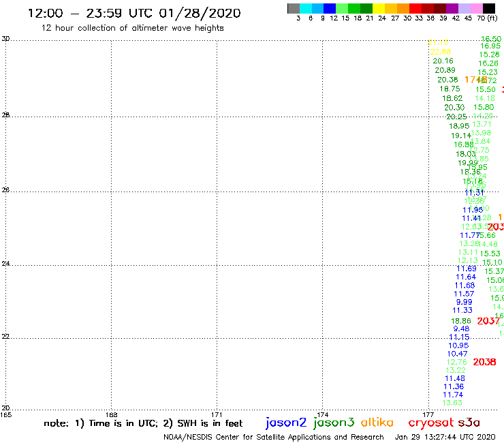Click the s3a satellite label
The image size is (504, 443).
click(469, 423)
